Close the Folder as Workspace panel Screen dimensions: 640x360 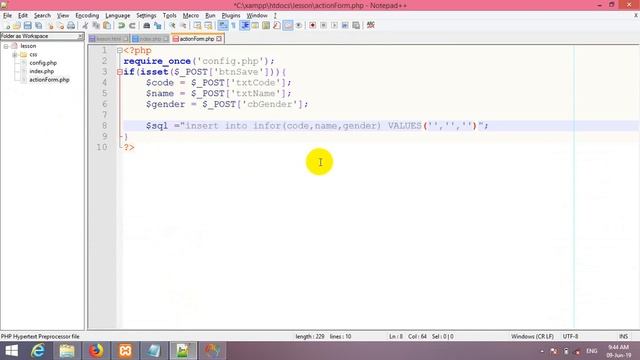coord(80,36)
